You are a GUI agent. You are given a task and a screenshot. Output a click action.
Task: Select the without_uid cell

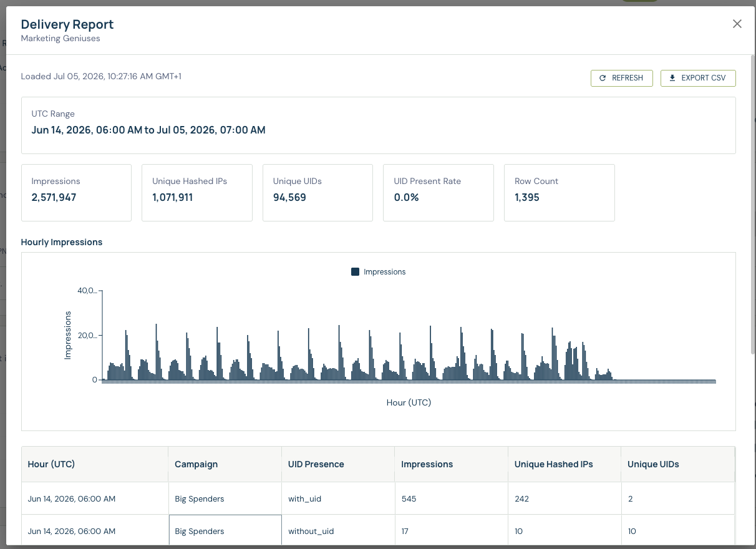(338, 531)
